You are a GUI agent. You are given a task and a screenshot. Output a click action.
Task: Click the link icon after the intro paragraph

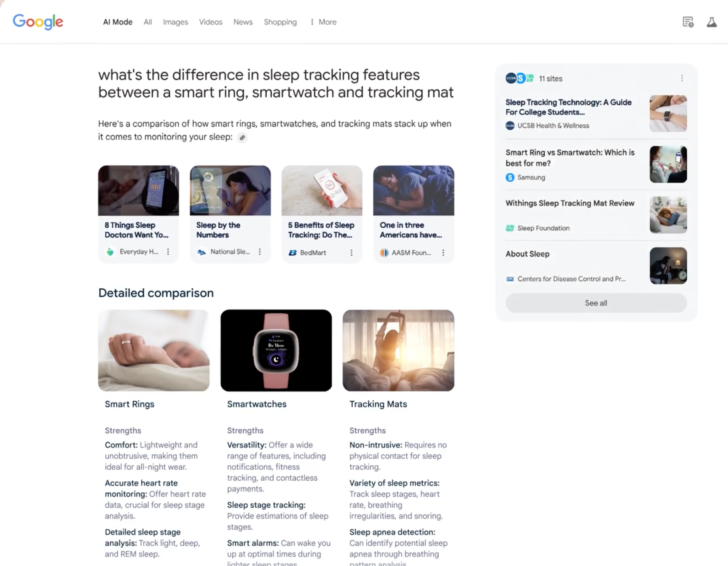coord(242,137)
